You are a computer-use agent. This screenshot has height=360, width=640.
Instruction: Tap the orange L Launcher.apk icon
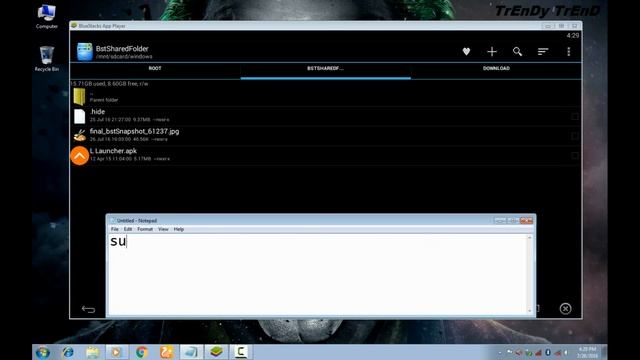[x=80, y=156]
